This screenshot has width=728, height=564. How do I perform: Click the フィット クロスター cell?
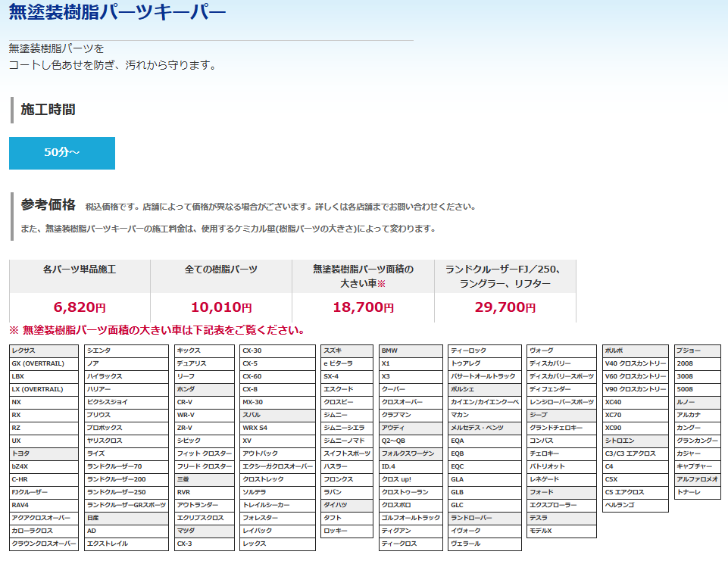(205, 453)
